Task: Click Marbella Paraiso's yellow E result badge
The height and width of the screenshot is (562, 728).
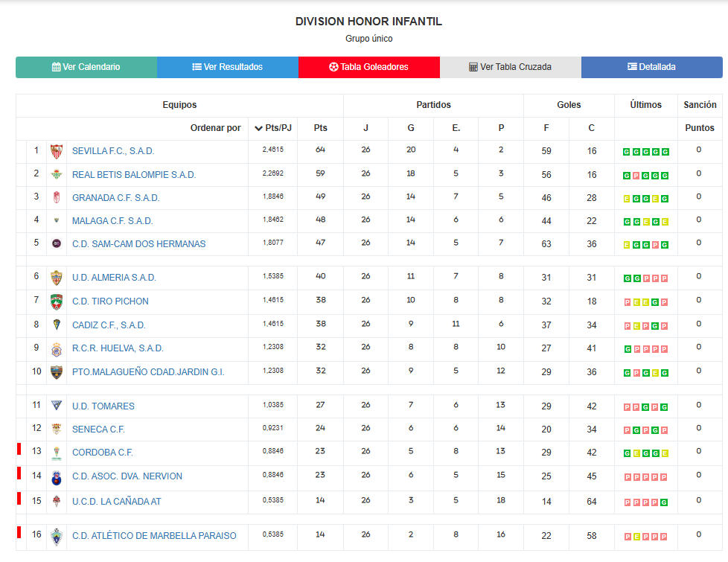Action: click(x=636, y=537)
